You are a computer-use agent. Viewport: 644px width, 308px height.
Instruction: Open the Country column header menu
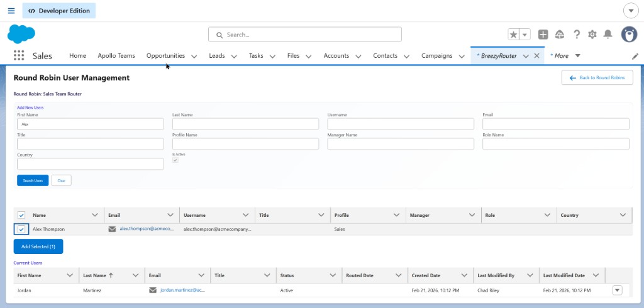tap(623, 215)
